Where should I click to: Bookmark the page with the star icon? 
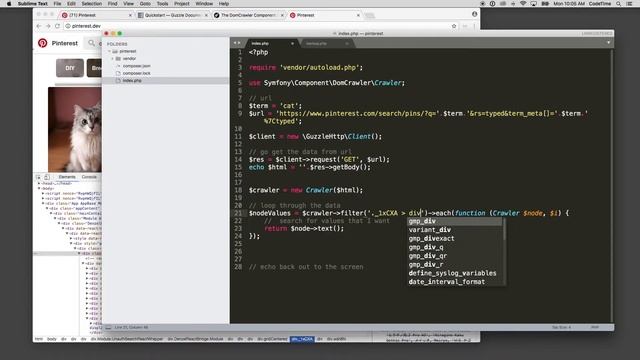pyautogui.click(x=453, y=26)
